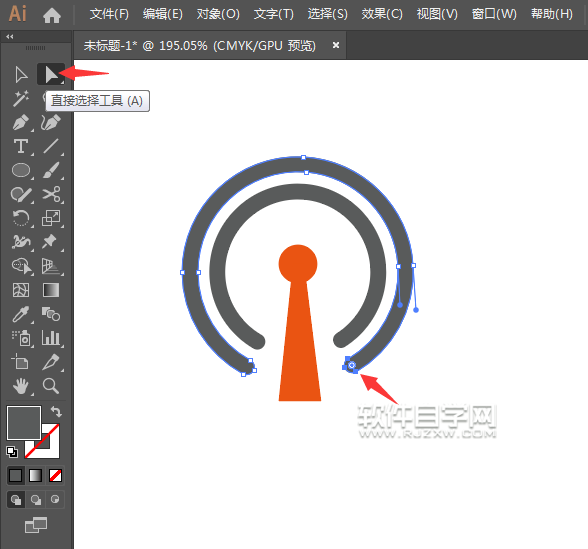Image resolution: width=588 pixels, height=549 pixels.
Task: Open the 文件(F) menu
Action: point(109,14)
